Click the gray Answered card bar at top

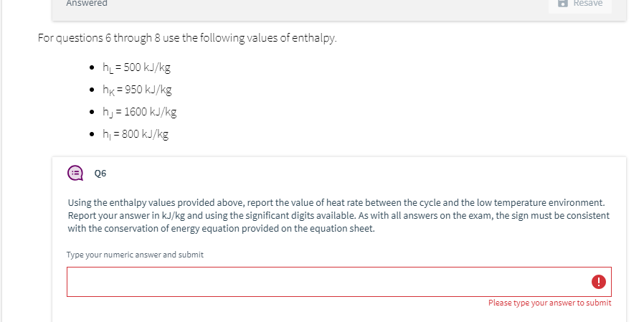tap(338, 9)
